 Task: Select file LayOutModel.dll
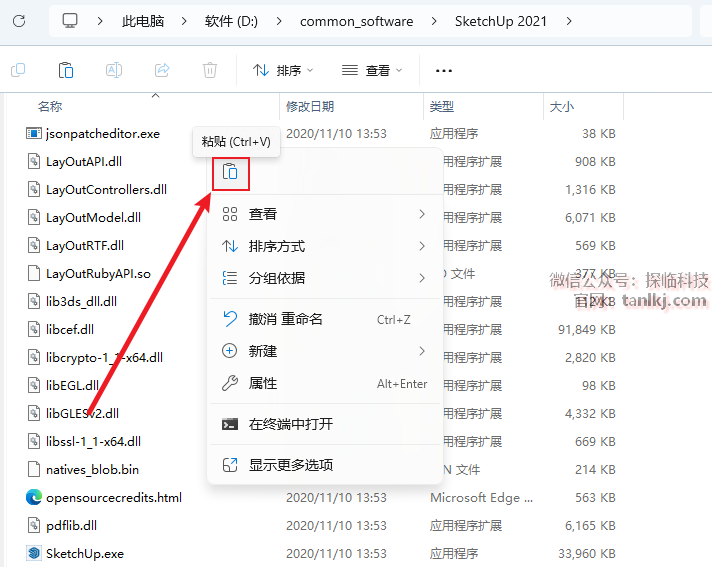93,218
